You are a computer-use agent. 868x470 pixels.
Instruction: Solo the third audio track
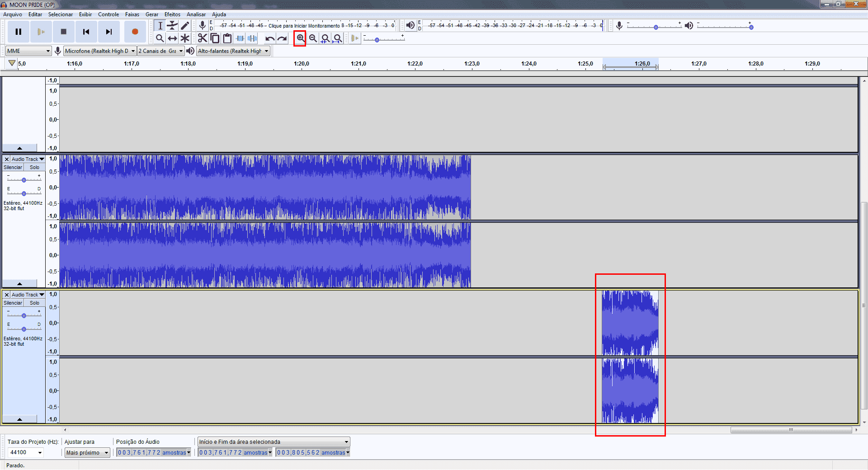[35, 303]
